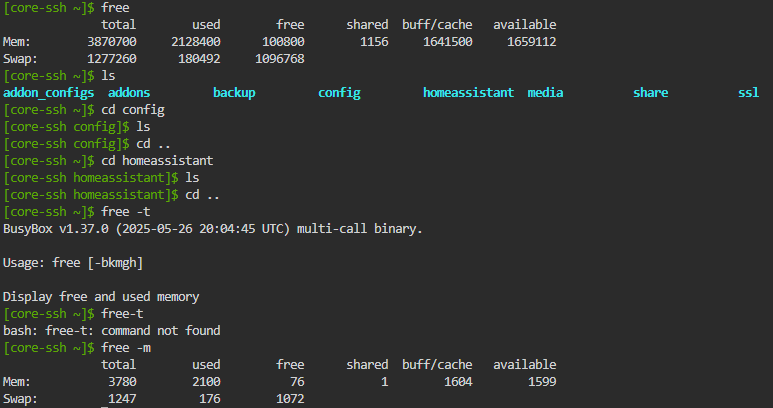Click the media directory name

click(x=545, y=92)
